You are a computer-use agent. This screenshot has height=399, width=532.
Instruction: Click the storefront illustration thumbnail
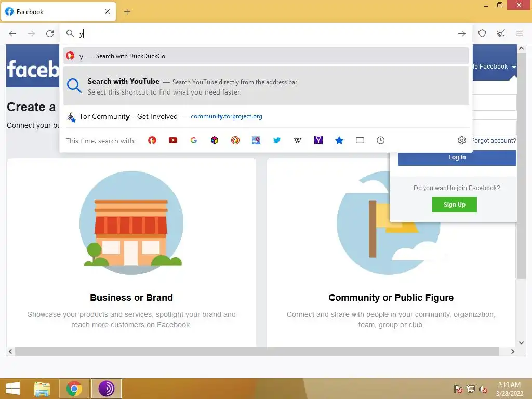(x=131, y=222)
